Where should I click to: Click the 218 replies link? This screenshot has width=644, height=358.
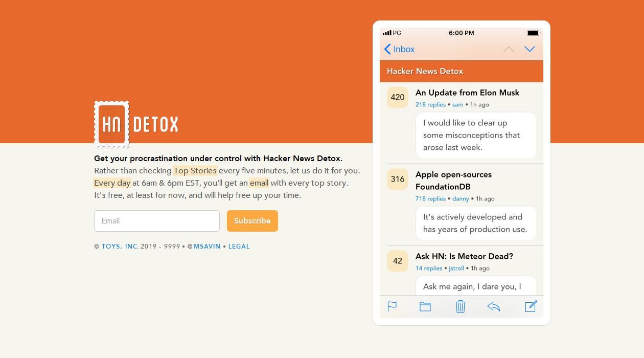[430, 104]
